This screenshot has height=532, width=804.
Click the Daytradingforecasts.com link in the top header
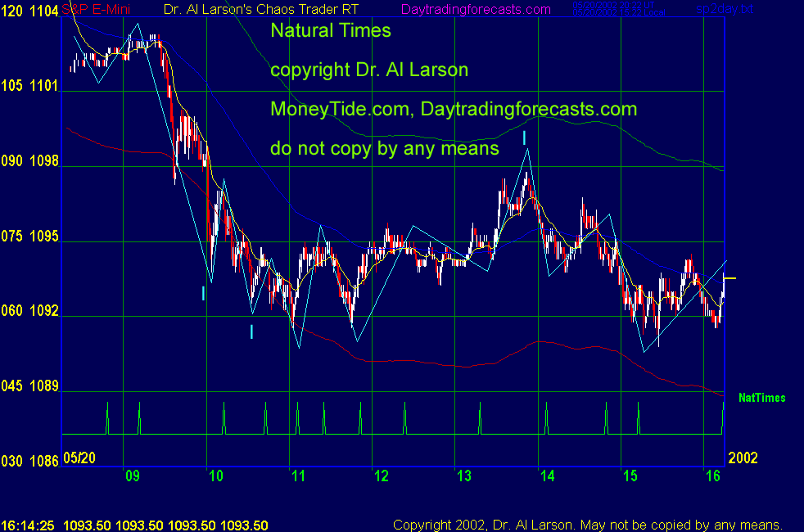pos(475,10)
